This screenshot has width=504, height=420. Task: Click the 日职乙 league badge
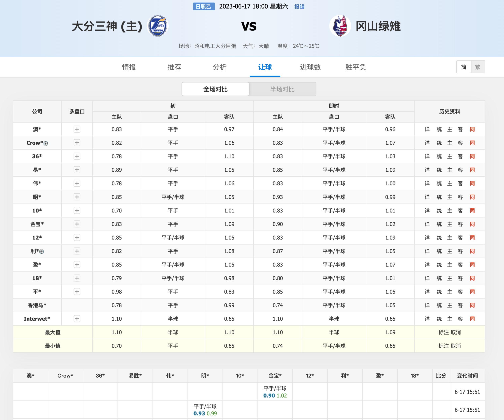(x=204, y=7)
